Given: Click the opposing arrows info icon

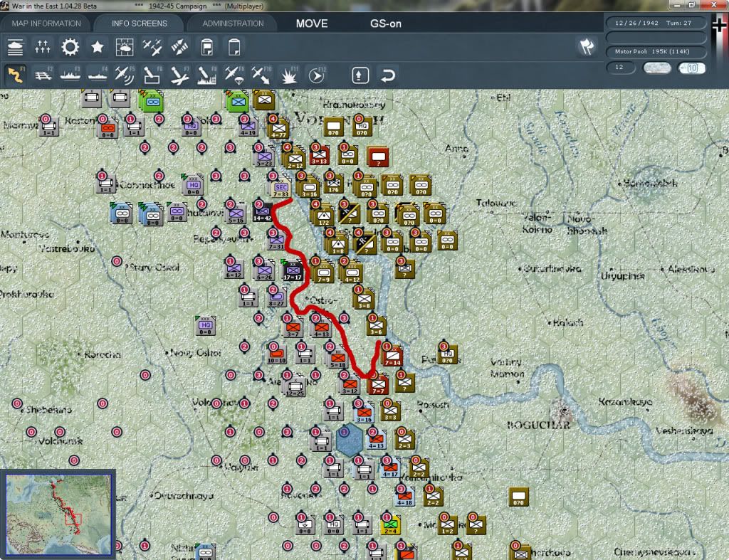Looking at the screenshot, I should (179, 48).
